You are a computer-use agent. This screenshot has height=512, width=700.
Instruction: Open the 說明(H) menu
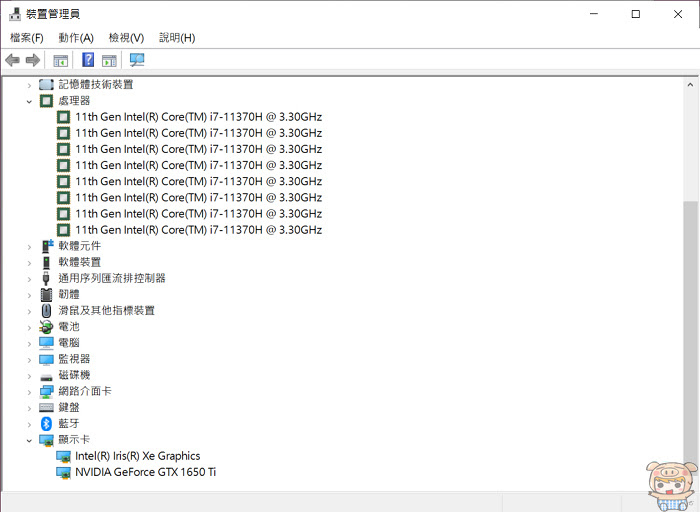tap(177, 38)
